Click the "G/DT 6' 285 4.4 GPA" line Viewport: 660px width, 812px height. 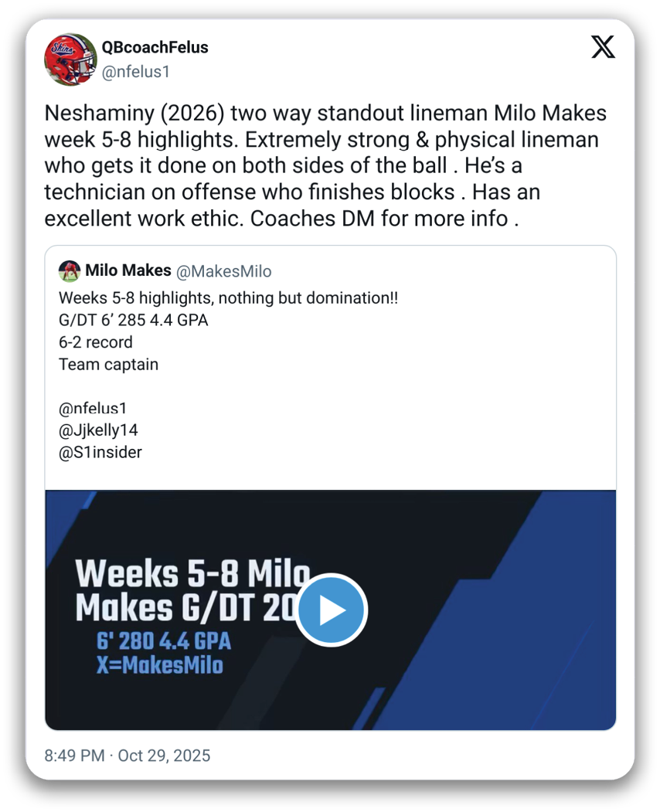tap(133, 320)
